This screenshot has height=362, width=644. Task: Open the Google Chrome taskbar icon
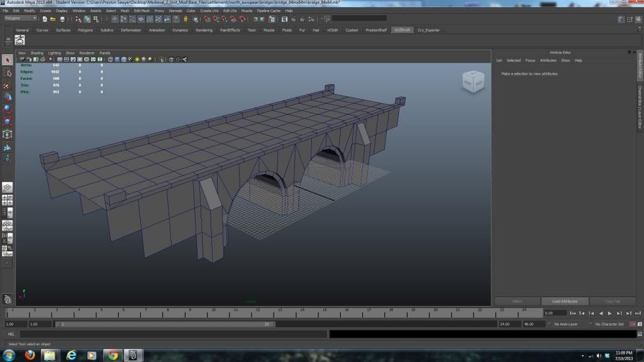pyautogui.click(x=113, y=355)
